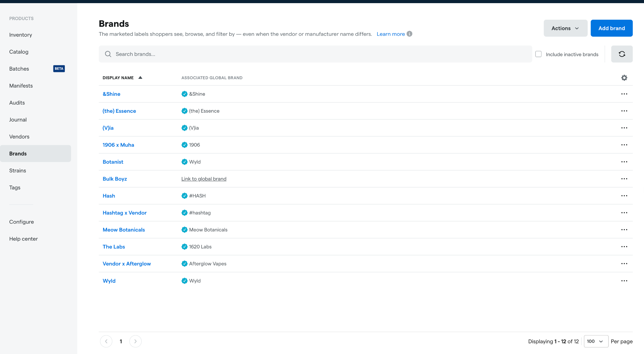
Task: Click the verified badge next to 1906
Action: click(x=185, y=145)
